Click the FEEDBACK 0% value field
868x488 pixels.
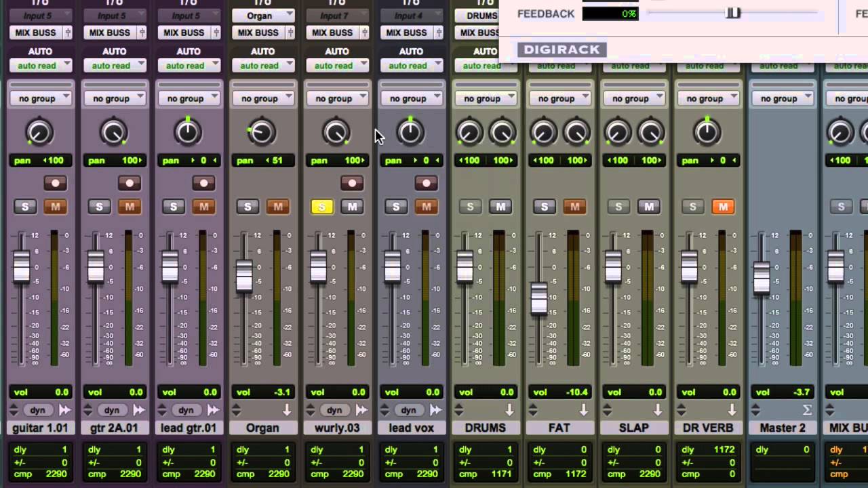[610, 14]
